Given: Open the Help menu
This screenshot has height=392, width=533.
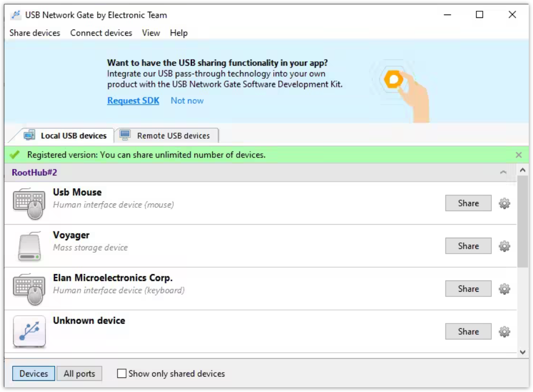Looking at the screenshot, I should (179, 33).
